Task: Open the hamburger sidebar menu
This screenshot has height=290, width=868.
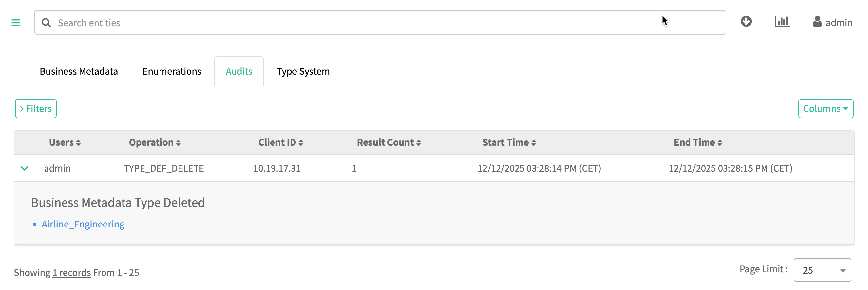Action: tap(16, 23)
